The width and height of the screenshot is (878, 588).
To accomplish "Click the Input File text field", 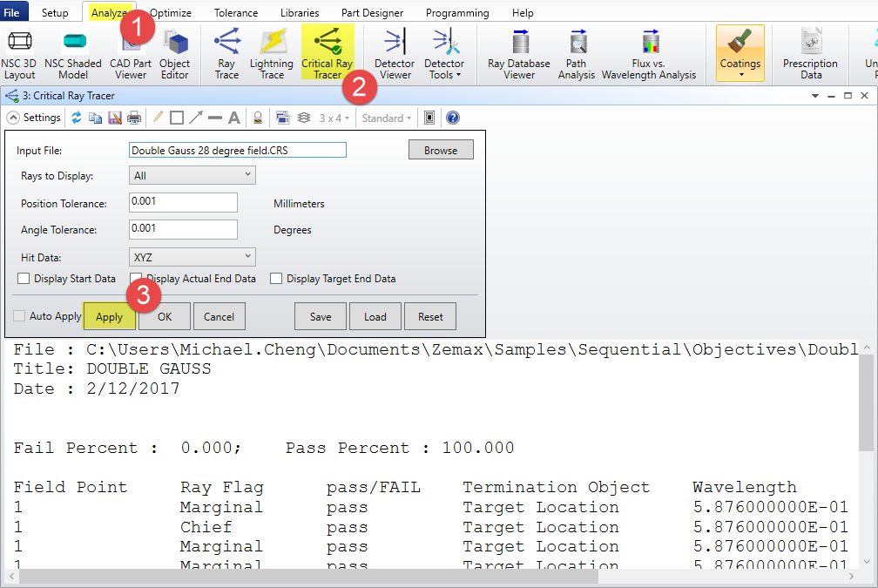I will tap(238, 150).
